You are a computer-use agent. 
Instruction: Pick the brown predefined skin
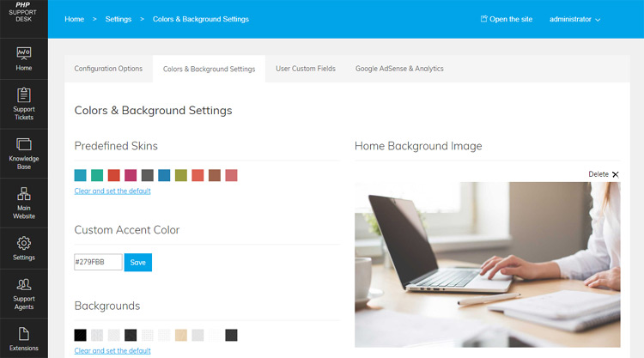[x=215, y=175]
